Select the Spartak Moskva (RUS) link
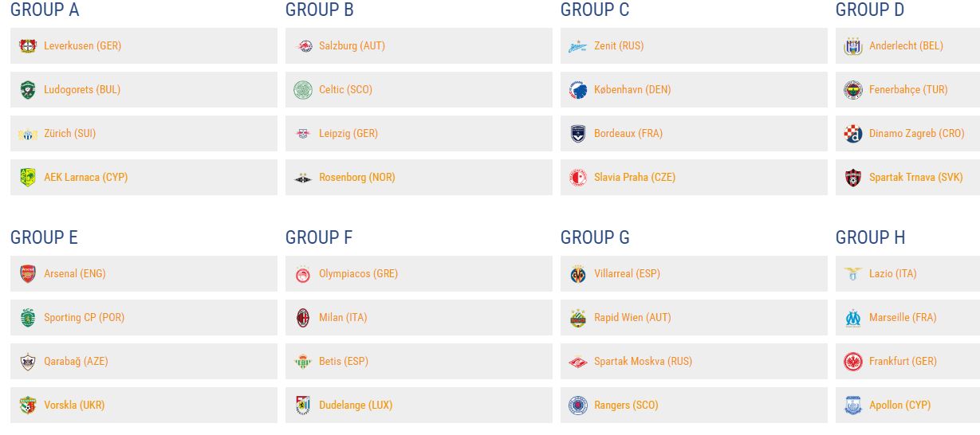Image resolution: width=980 pixels, height=435 pixels. [643, 362]
